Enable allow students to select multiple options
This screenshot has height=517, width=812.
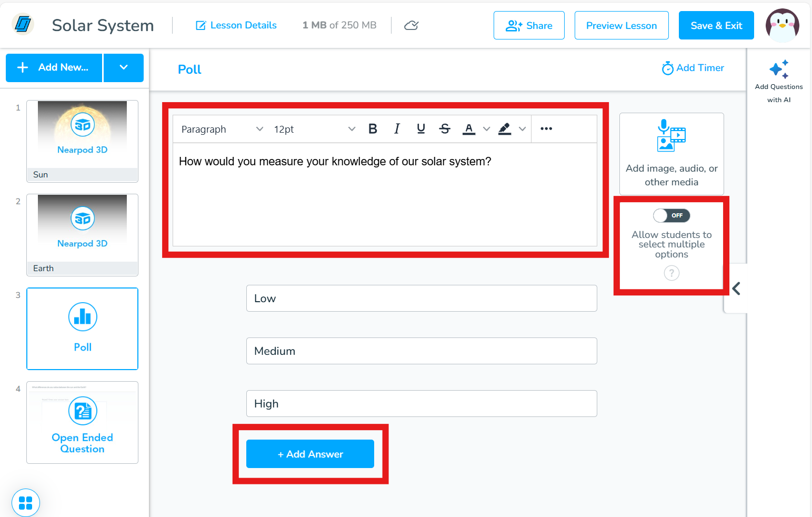(x=671, y=215)
